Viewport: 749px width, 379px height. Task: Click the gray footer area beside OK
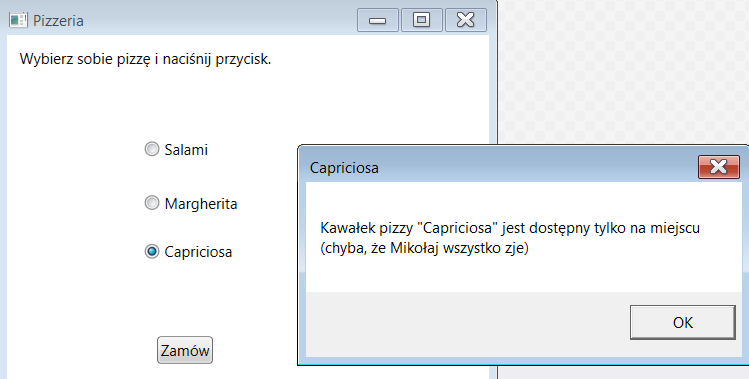466,325
